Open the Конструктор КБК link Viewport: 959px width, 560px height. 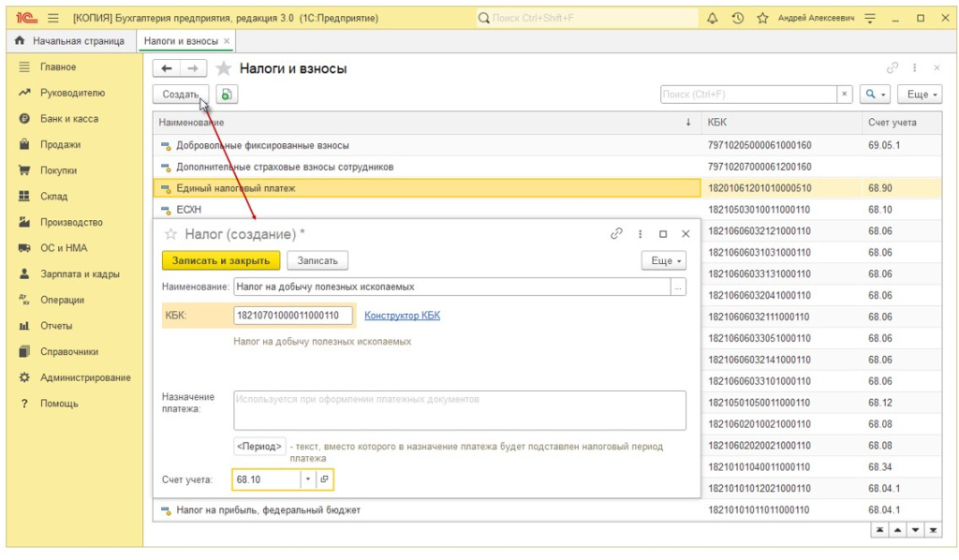coord(402,316)
